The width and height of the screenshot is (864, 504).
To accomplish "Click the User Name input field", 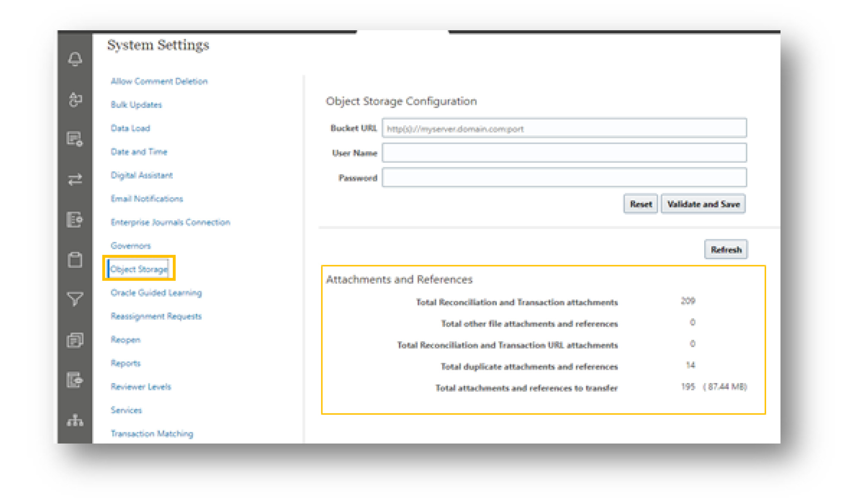I will pos(564,153).
